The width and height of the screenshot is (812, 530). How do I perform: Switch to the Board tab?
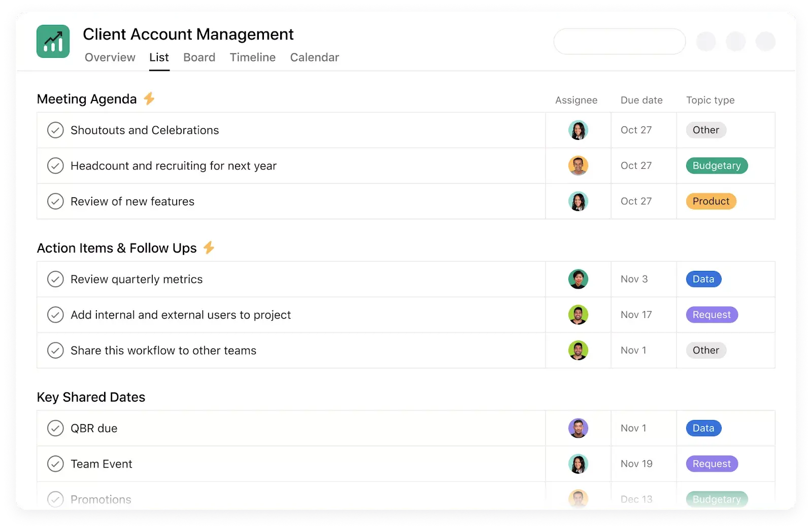click(x=199, y=57)
